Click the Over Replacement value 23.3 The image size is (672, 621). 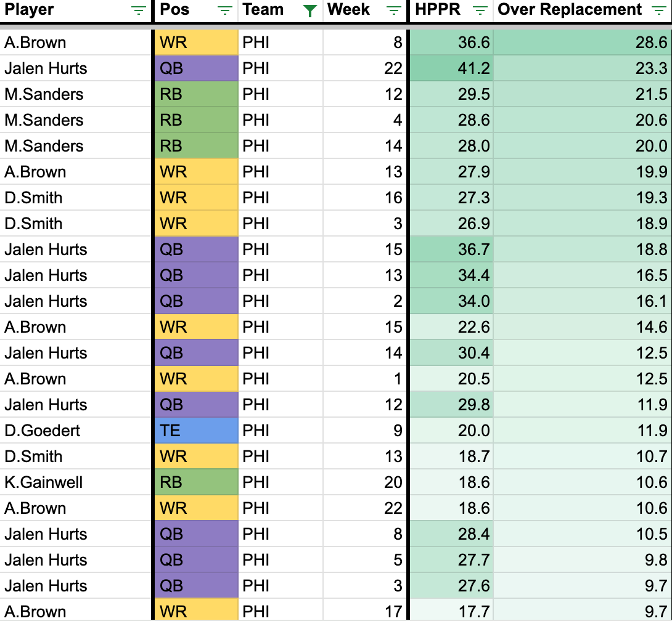coord(583,68)
